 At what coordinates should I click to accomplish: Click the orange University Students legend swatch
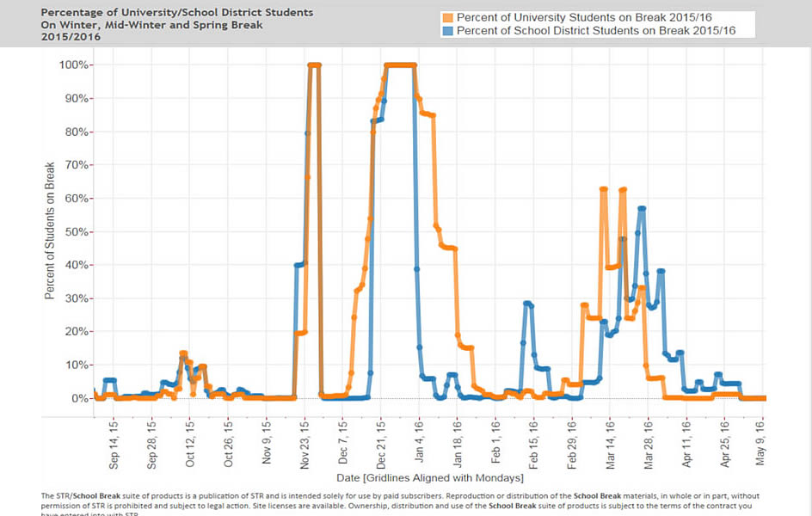(x=448, y=17)
